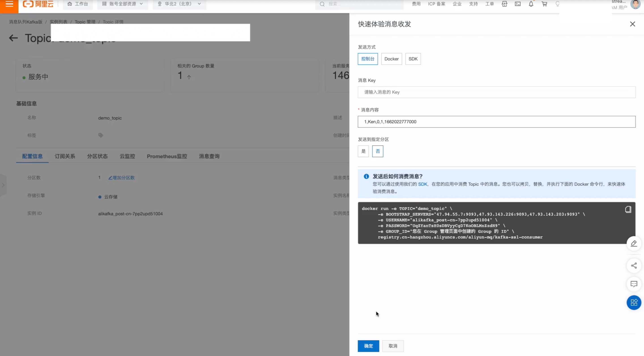Open the shopping cart icon
644x356 pixels.
click(x=544, y=4)
